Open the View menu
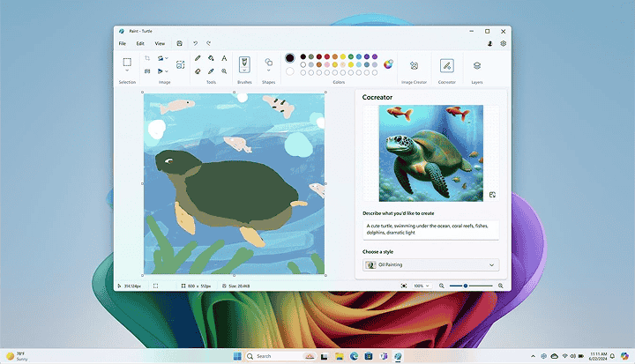The image size is (635, 364). tap(160, 43)
